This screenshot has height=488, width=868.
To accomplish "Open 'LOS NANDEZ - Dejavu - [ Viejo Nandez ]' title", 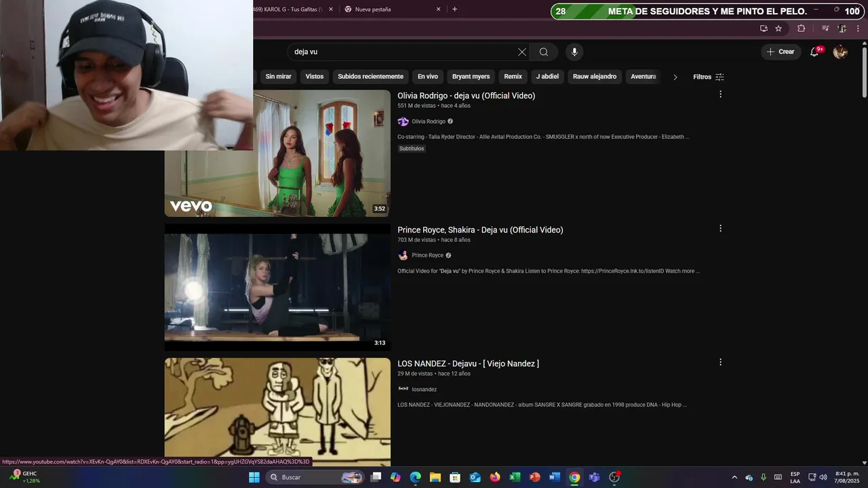I will 468,364.
